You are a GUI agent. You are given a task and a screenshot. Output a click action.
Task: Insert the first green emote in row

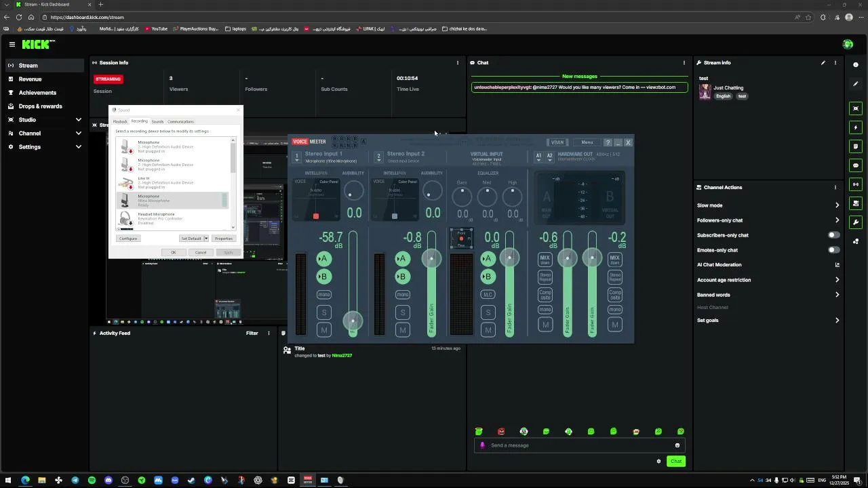pyautogui.click(x=479, y=431)
